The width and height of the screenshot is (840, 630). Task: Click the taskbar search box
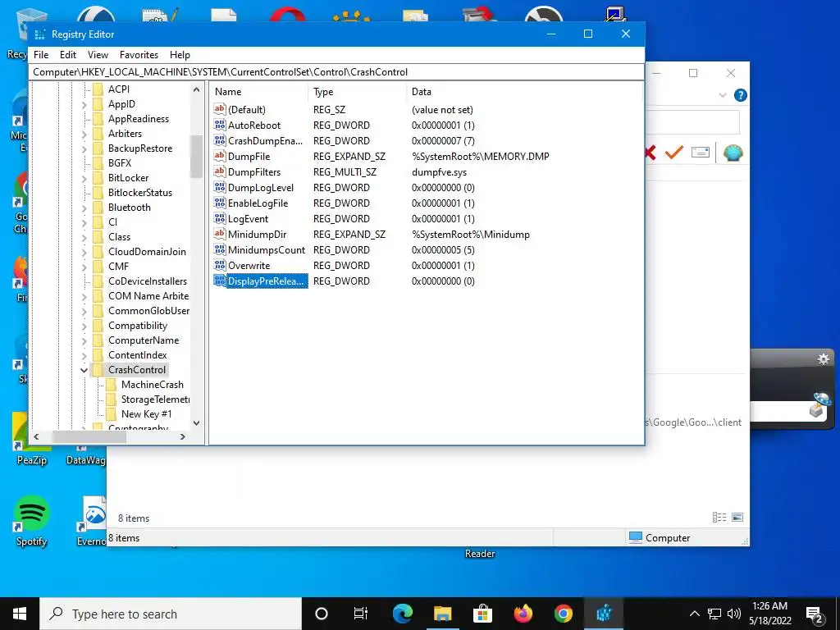(171, 614)
